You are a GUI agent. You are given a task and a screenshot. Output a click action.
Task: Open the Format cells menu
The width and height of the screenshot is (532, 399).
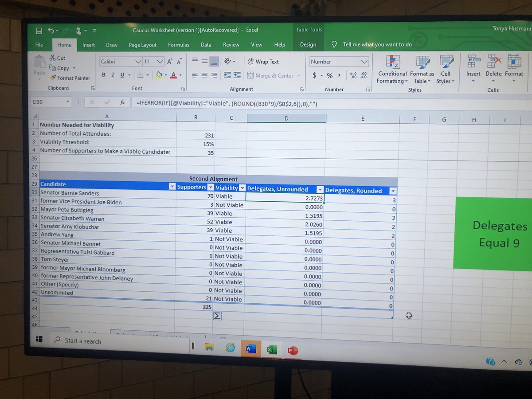(514, 70)
